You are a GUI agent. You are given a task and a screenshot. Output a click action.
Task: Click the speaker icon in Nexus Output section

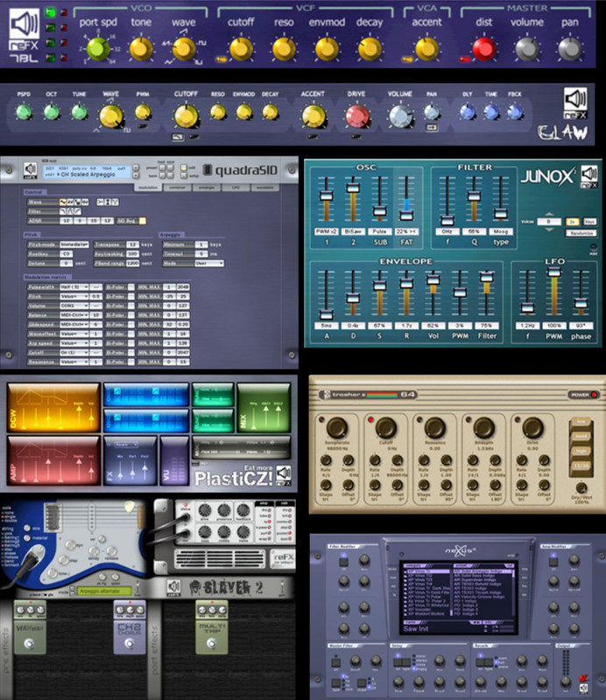[x=582, y=688]
